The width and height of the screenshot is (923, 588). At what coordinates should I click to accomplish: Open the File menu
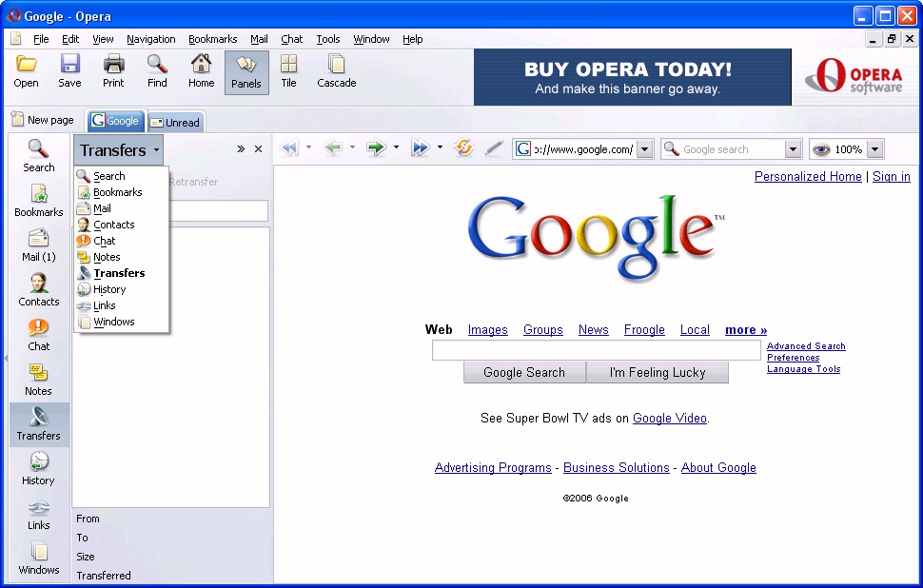(41, 39)
